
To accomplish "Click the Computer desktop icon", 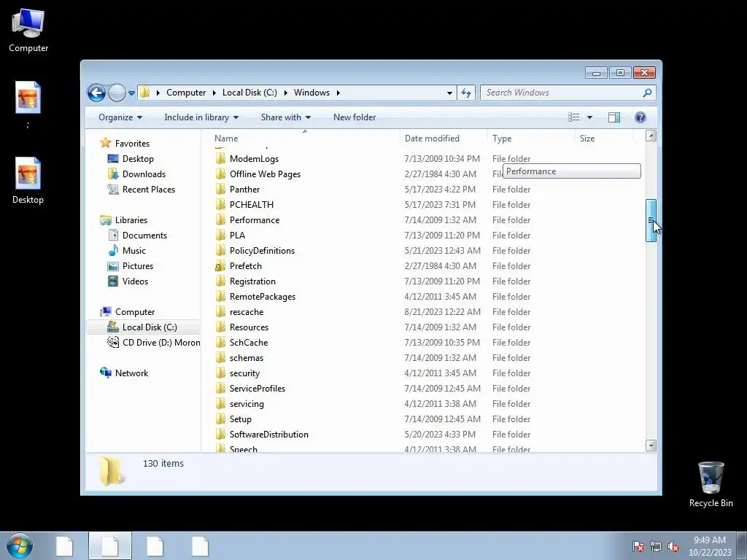I will tap(28, 31).
